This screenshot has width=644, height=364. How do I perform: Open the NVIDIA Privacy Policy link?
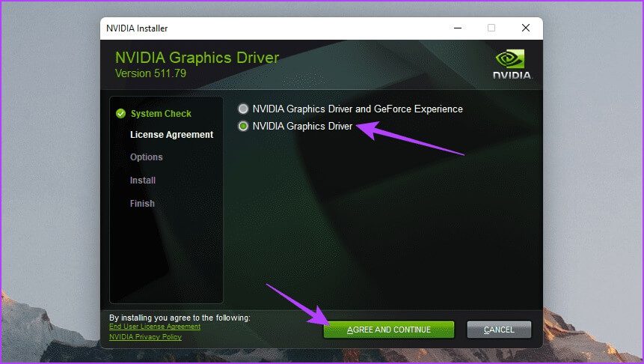[x=145, y=337]
